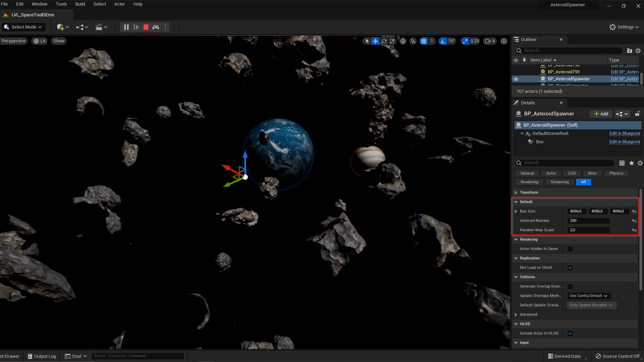644x362 pixels.
Task: Select Box component
Action: [x=539, y=142]
